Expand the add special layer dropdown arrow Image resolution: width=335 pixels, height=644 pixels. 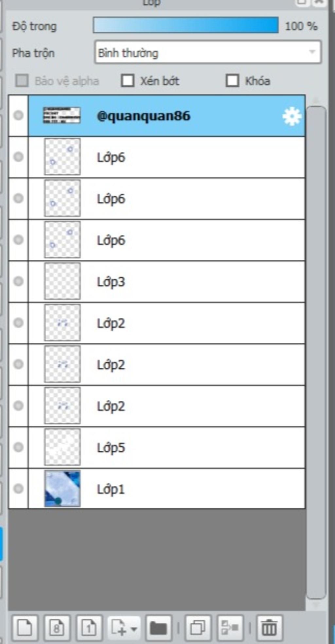pyautogui.click(x=134, y=628)
